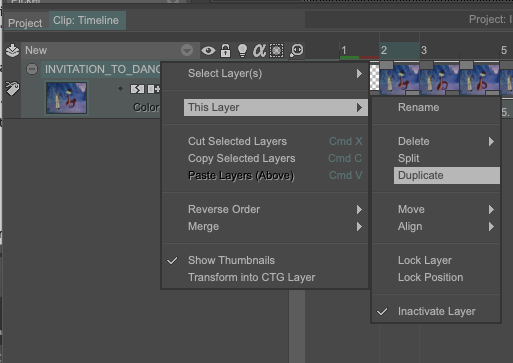Click the pre-behavior icon on layer

(x=137, y=89)
